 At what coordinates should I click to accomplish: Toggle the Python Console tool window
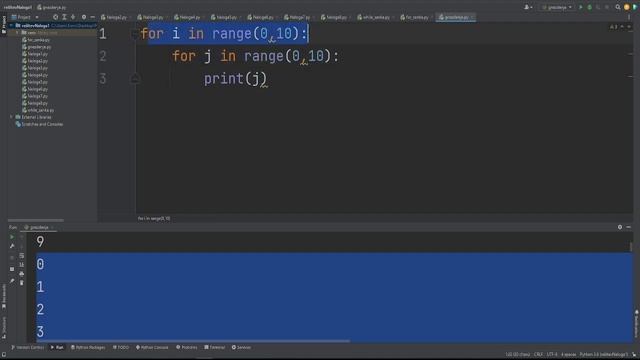coord(152,347)
